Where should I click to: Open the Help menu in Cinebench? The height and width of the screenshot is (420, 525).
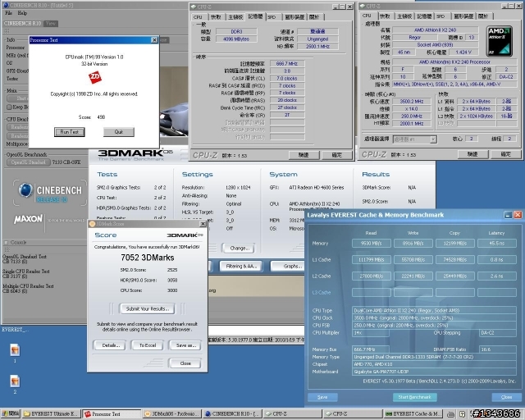tap(22, 13)
